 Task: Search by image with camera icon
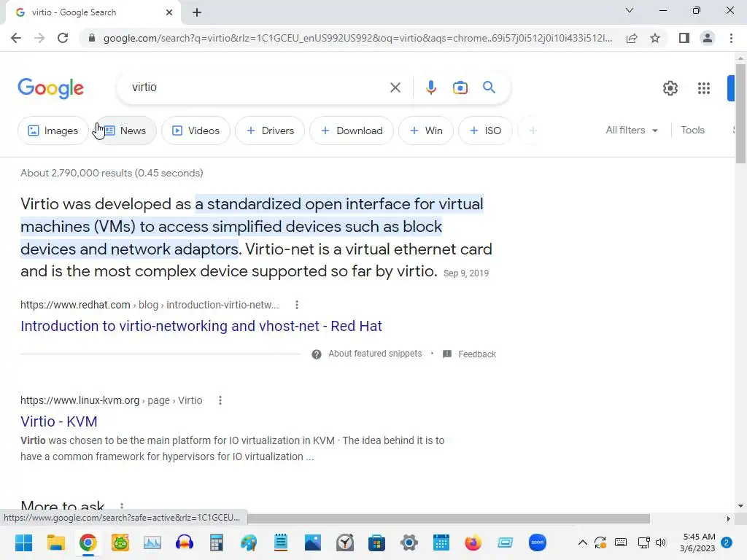pyautogui.click(x=460, y=87)
